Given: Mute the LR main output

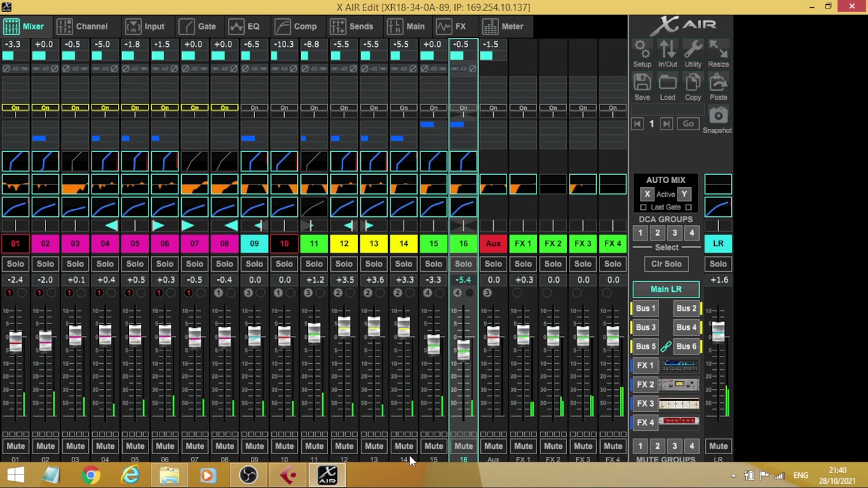Looking at the screenshot, I should point(718,446).
